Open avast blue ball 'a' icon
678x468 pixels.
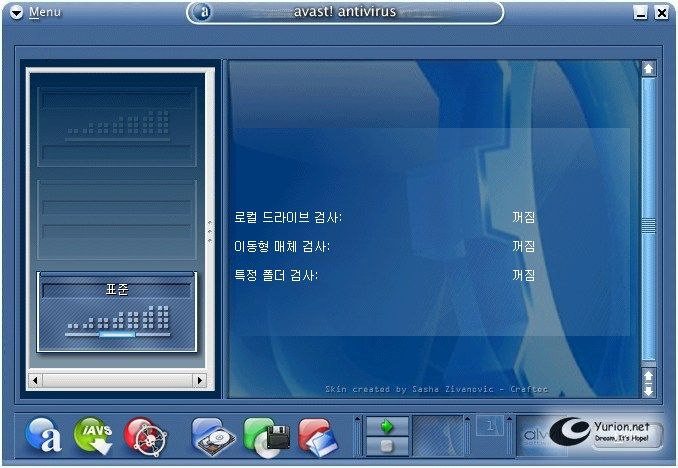[x=44, y=436]
